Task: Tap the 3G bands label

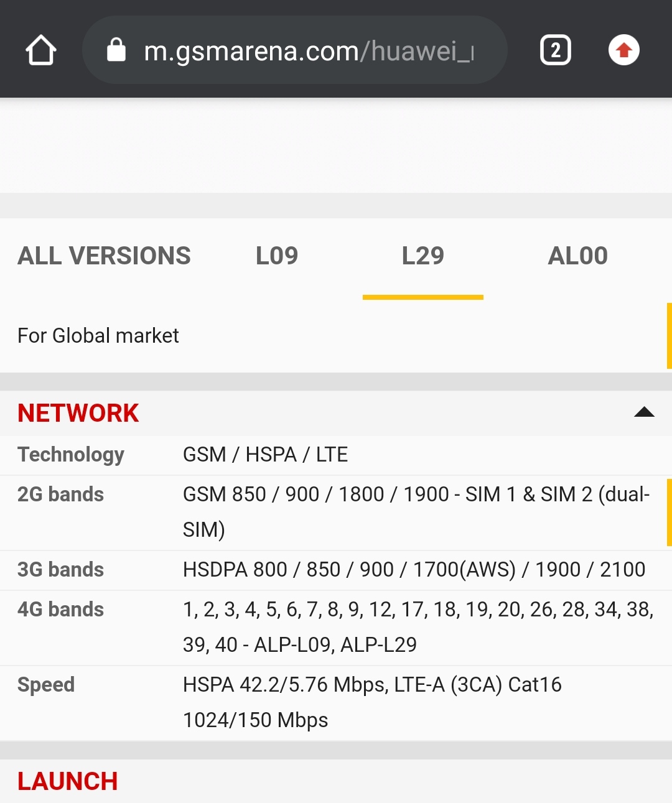Action: pos(60,570)
